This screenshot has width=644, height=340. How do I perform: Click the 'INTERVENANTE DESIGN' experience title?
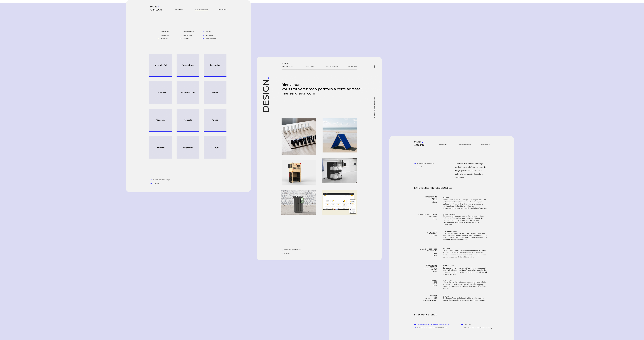pyautogui.click(x=431, y=198)
